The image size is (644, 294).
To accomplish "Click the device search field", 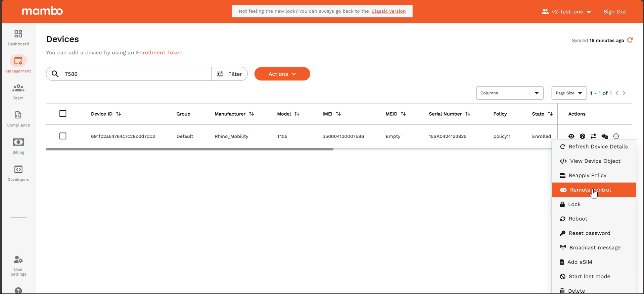I will pos(134,74).
